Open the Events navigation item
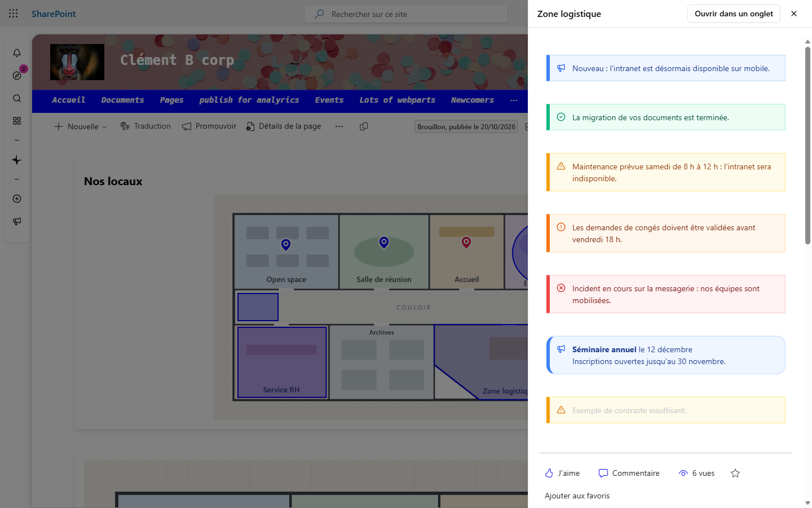Viewport: 812px width, 508px height. pos(329,100)
